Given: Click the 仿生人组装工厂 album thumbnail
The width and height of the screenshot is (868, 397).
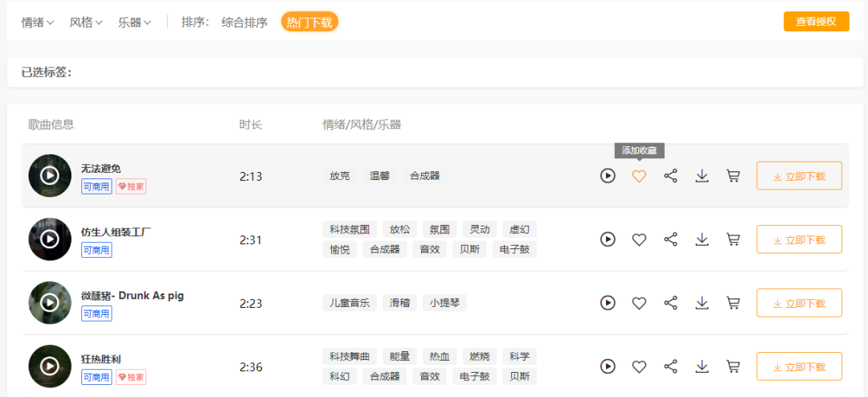Looking at the screenshot, I should click(50, 239).
